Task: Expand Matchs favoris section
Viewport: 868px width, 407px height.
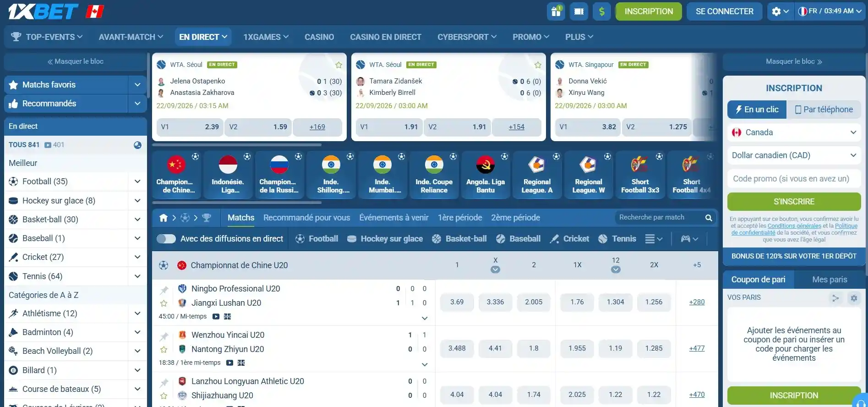Action: tap(137, 85)
